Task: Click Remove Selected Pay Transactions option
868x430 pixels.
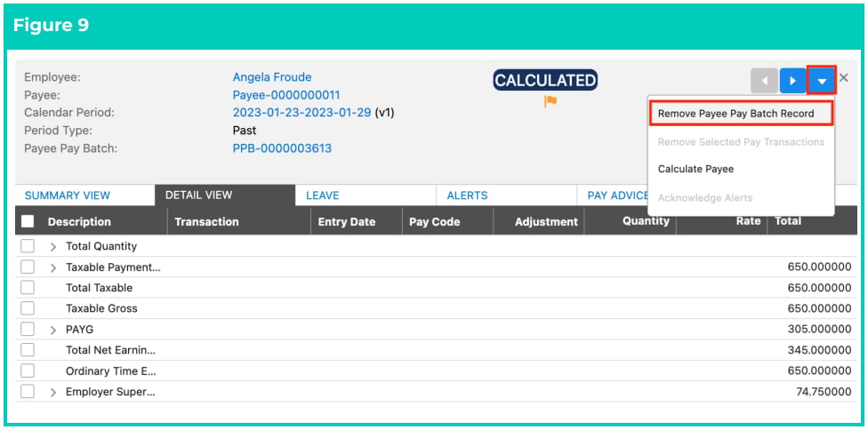Action: [741, 142]
